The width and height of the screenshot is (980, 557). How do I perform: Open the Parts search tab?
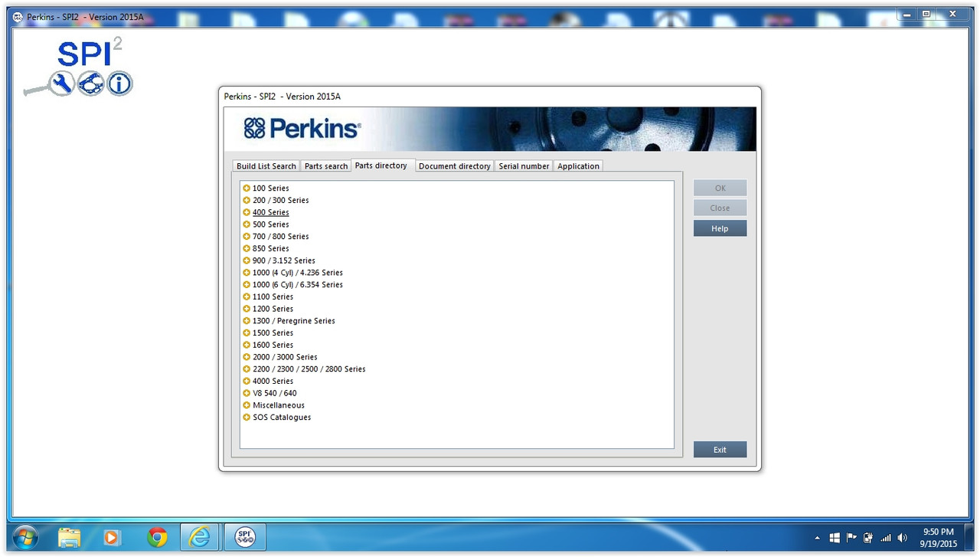pos(325,165)
